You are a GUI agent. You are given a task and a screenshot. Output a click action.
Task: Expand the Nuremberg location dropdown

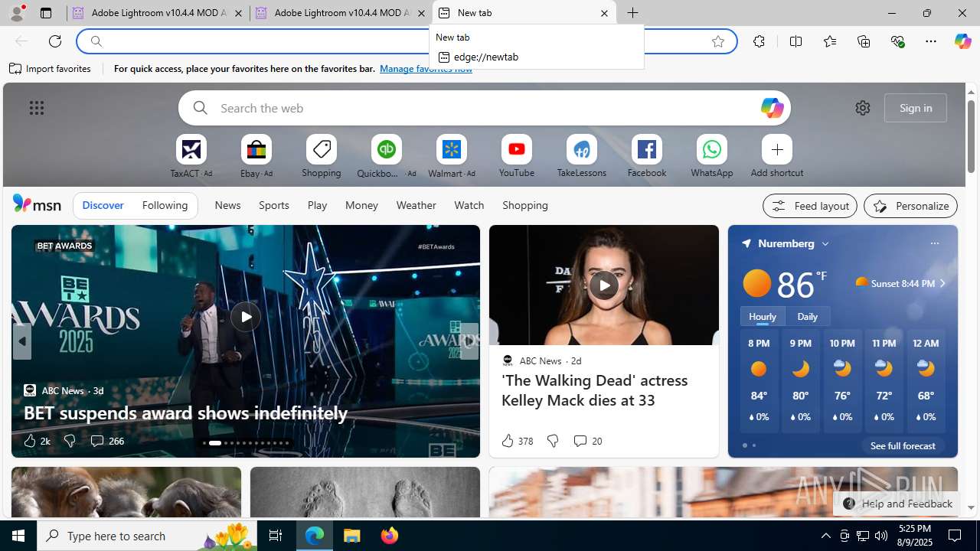coord(825,243)
